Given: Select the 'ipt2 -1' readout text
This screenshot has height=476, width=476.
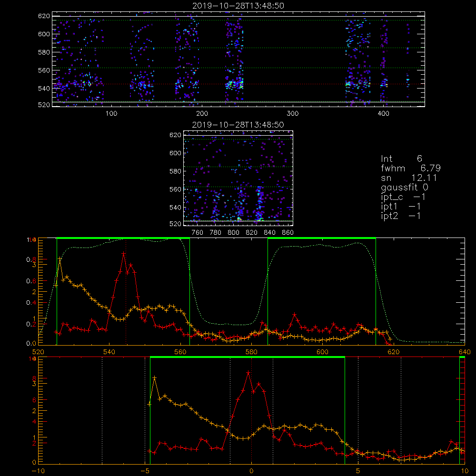Looking at the screenshot, I should click(401, 216).
